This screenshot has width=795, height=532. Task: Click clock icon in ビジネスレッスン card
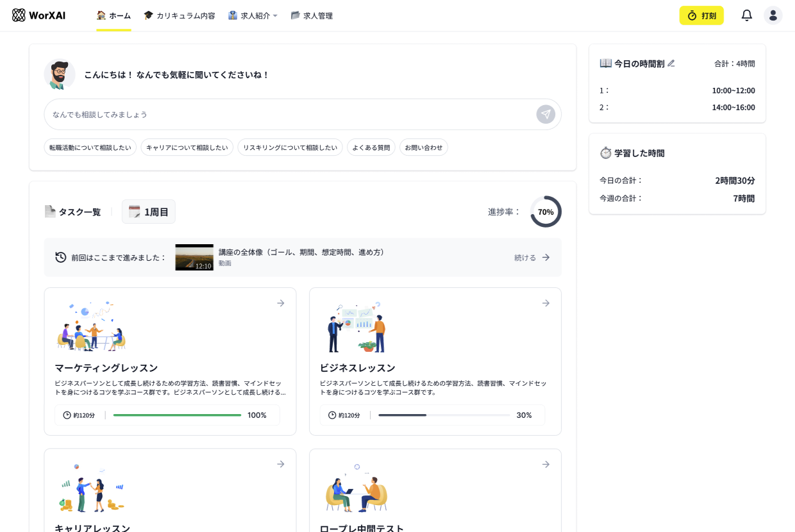332,415
